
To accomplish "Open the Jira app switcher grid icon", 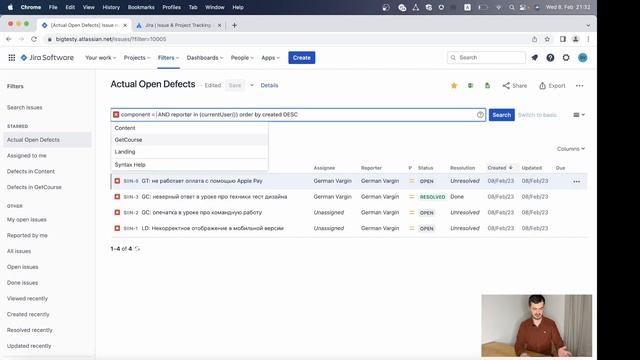I will 11,58.
